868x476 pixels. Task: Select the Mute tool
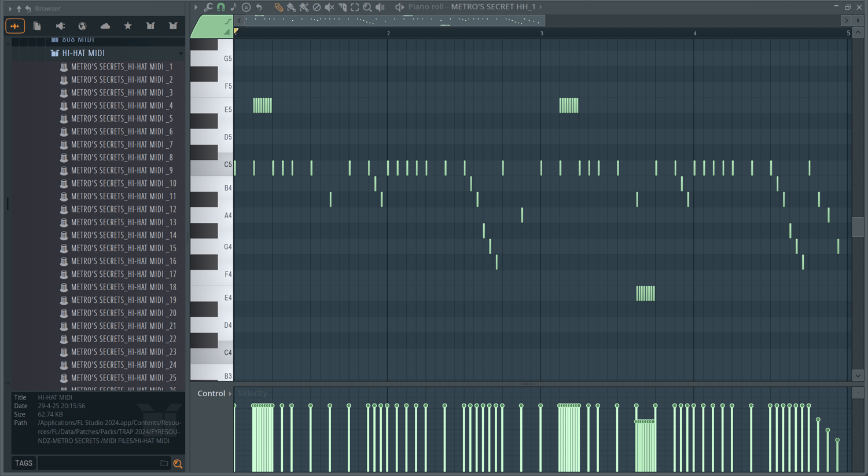329,8
